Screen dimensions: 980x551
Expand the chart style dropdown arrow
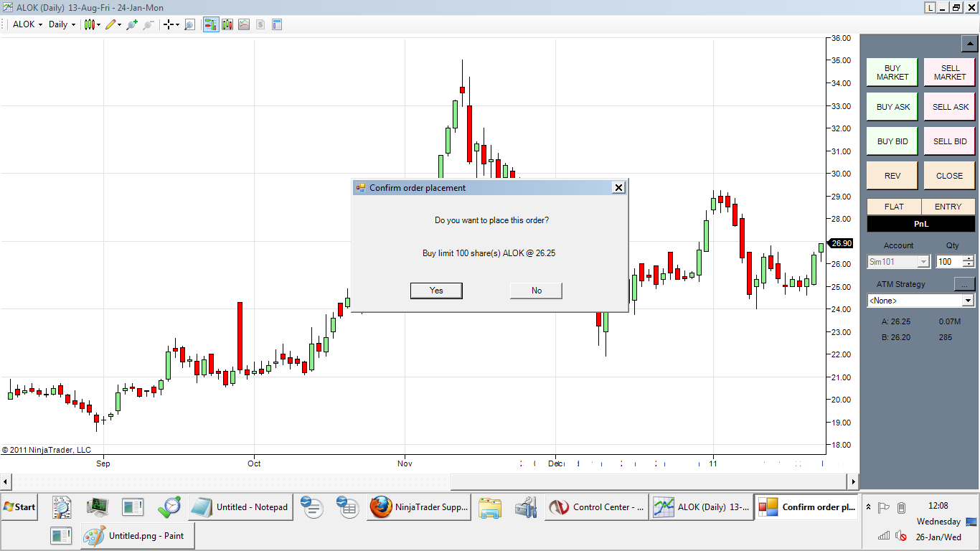[x=99, y=24]
